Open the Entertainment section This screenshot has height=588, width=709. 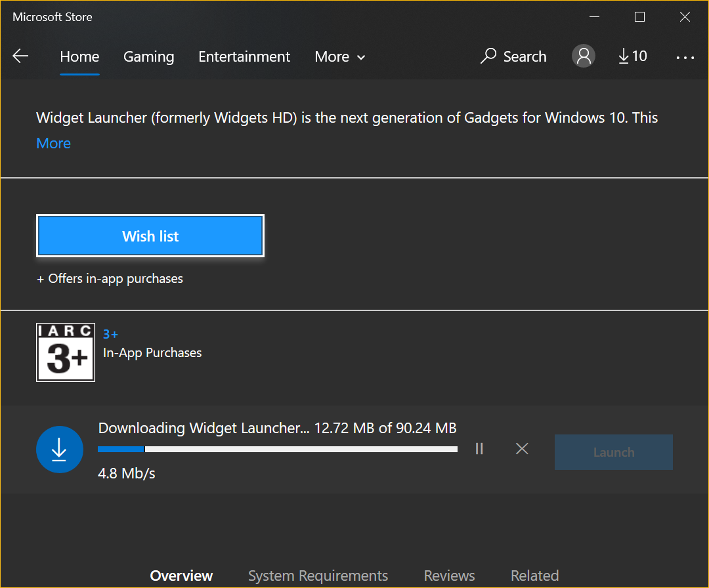pyautogui.click(x=244, y=56)
